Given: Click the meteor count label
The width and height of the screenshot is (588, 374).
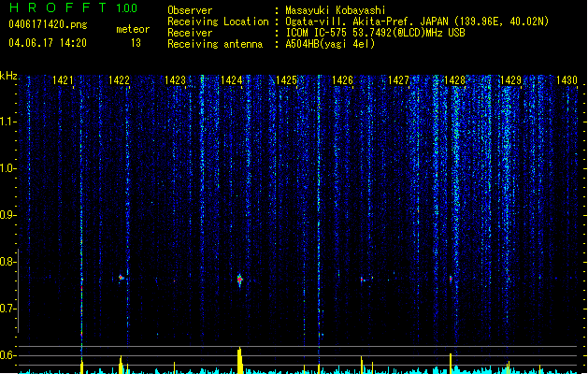Looking at the screenshot, I should pos(133,29).
